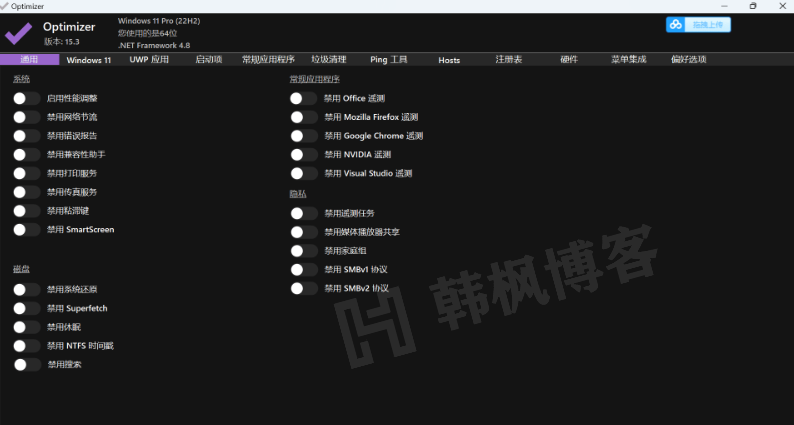Image resolution: width=794 pixels, height=425 pixels.
Task: Toggle 禁用 Mozilla Firefox 遥测 switch
Action: pyautogui.click(x=304, y=117)
